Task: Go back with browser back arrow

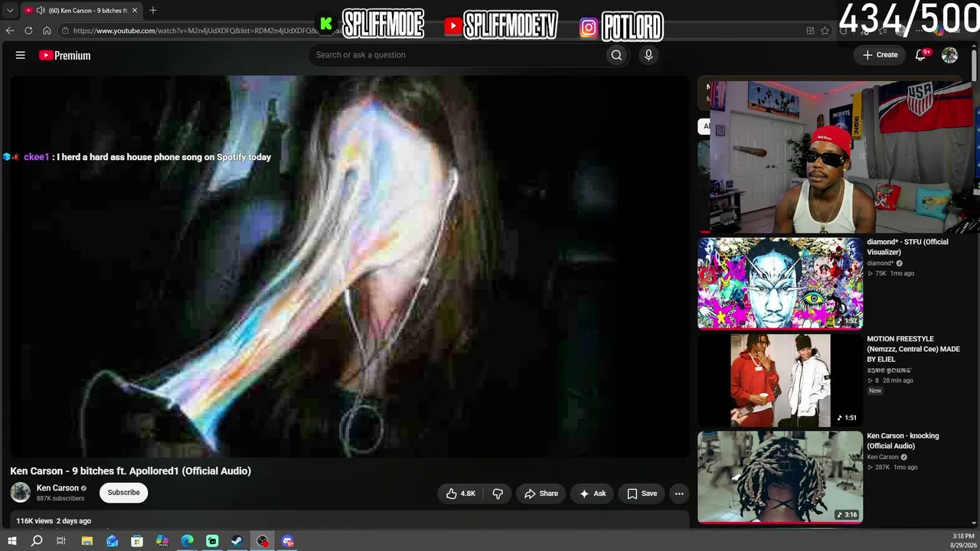Action: pos(10,31)
